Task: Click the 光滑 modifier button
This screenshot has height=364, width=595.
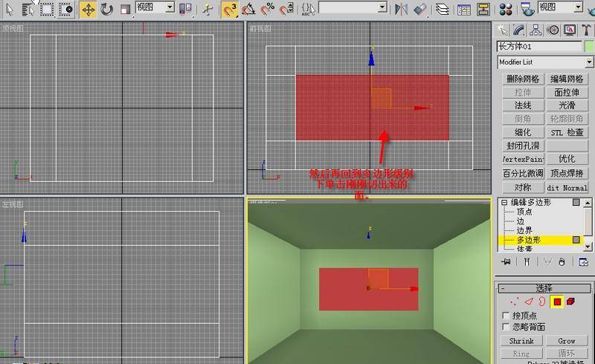Action: point(567,105)
